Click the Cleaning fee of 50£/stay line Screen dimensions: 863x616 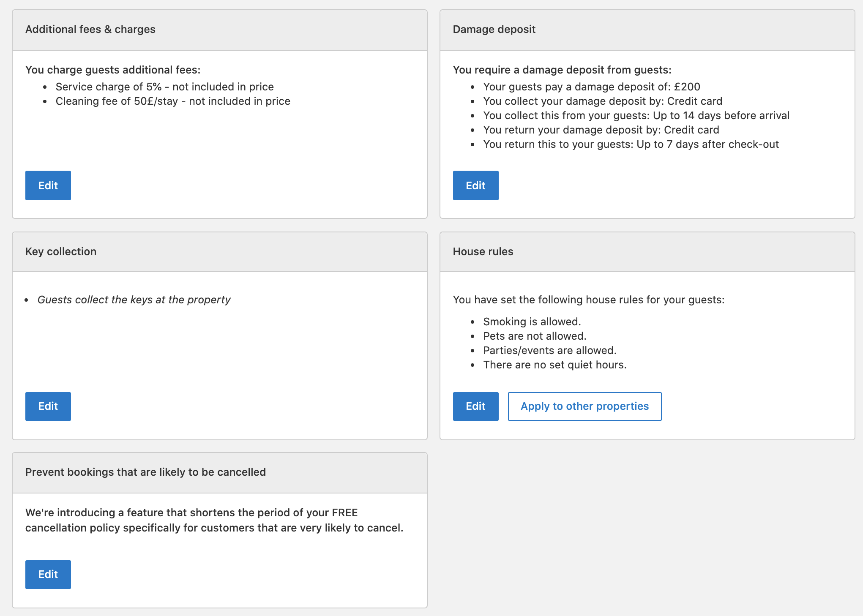[x=173, y=101]
